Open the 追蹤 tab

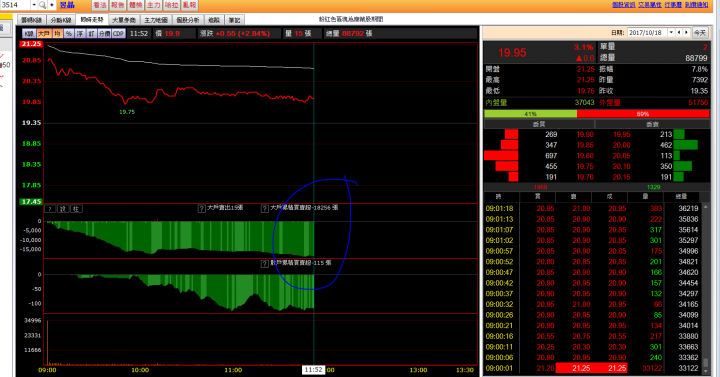(214, 20)
